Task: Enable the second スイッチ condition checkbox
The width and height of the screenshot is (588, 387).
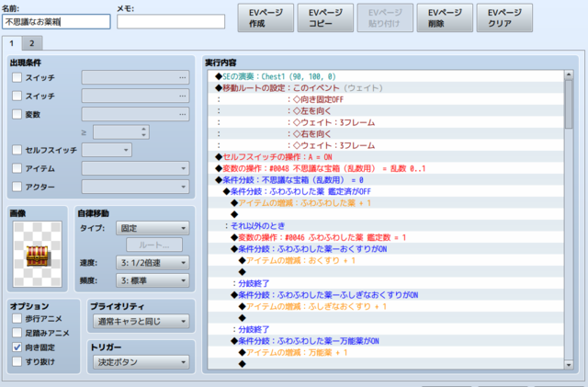Action: click(x=17, y=96)
